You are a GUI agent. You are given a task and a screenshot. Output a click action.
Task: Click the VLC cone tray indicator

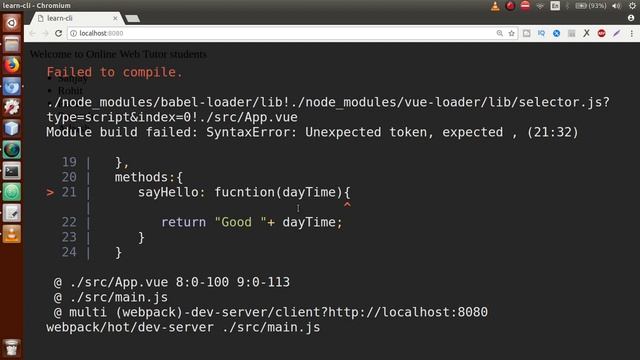[495, 6]
